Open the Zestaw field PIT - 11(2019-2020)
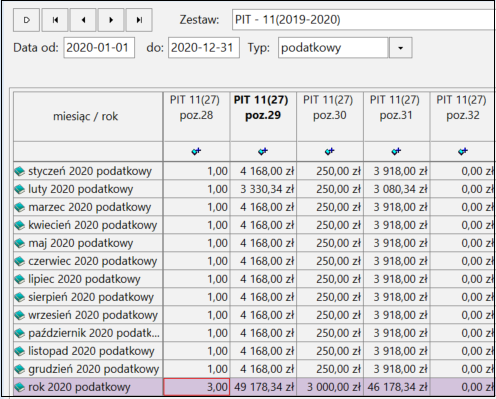Viewport: 496px width, 399px height. coord(363,20)
